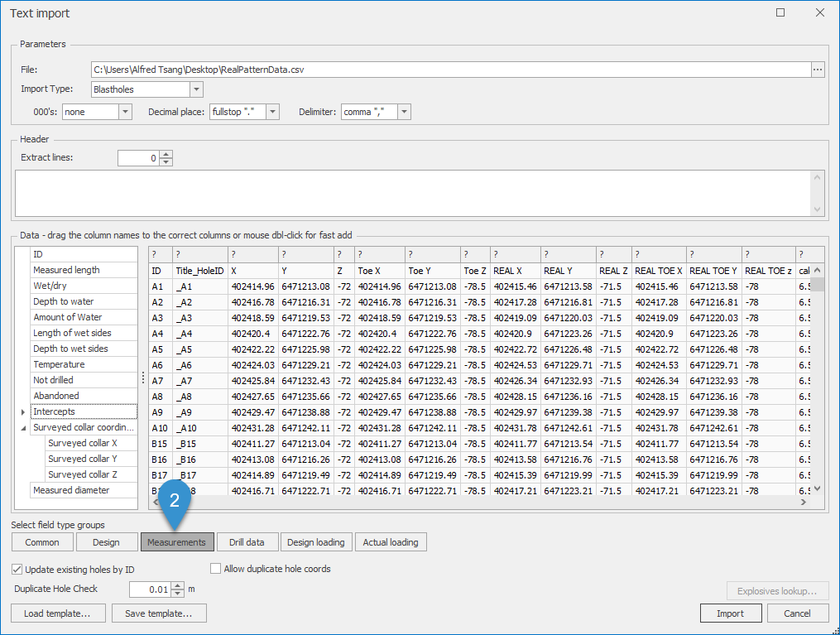
Task: Switch to Design loading field group
Action: pos(316,542)
